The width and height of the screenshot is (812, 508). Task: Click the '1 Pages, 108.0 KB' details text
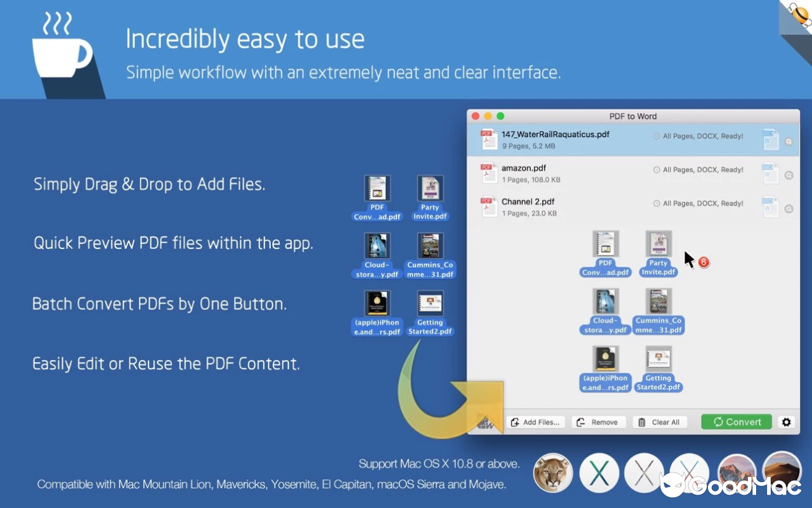(x=532, y=180)
